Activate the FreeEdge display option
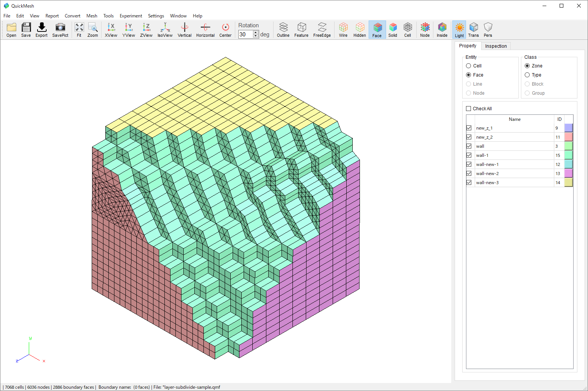588x391 pixels. click(x=322, y=30)
